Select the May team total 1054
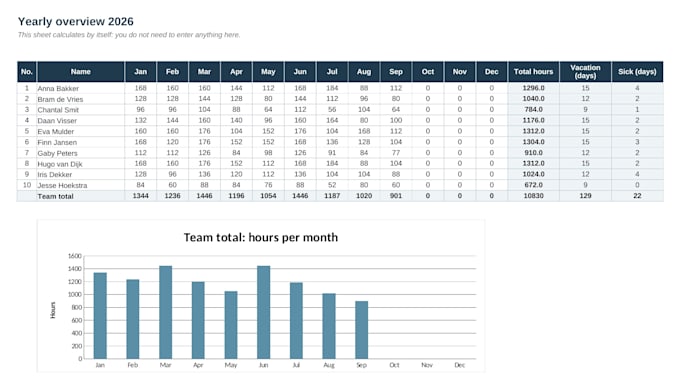 (268, 196)
